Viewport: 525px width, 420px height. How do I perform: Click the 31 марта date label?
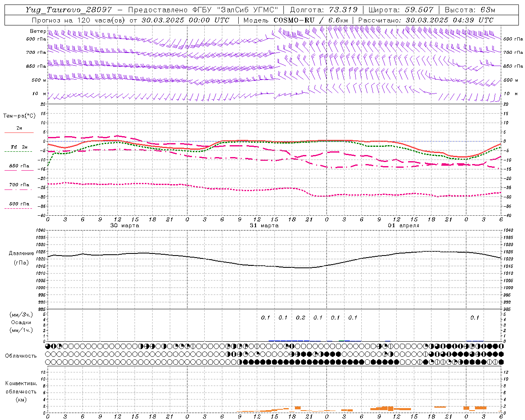(x=264, y=226)
